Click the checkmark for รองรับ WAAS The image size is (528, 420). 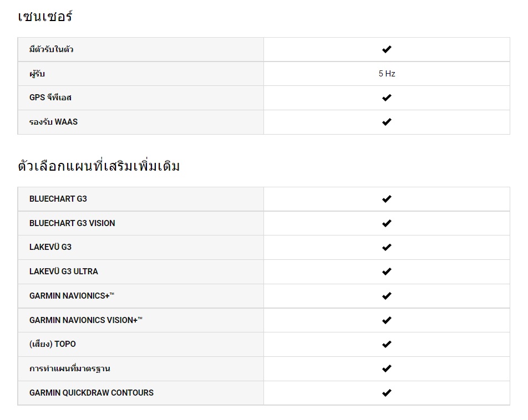387,122
